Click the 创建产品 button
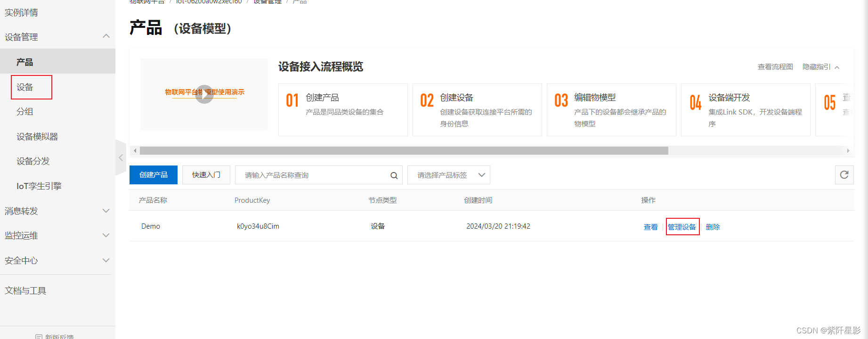868x339 pixels. click(x=154, y=175)
